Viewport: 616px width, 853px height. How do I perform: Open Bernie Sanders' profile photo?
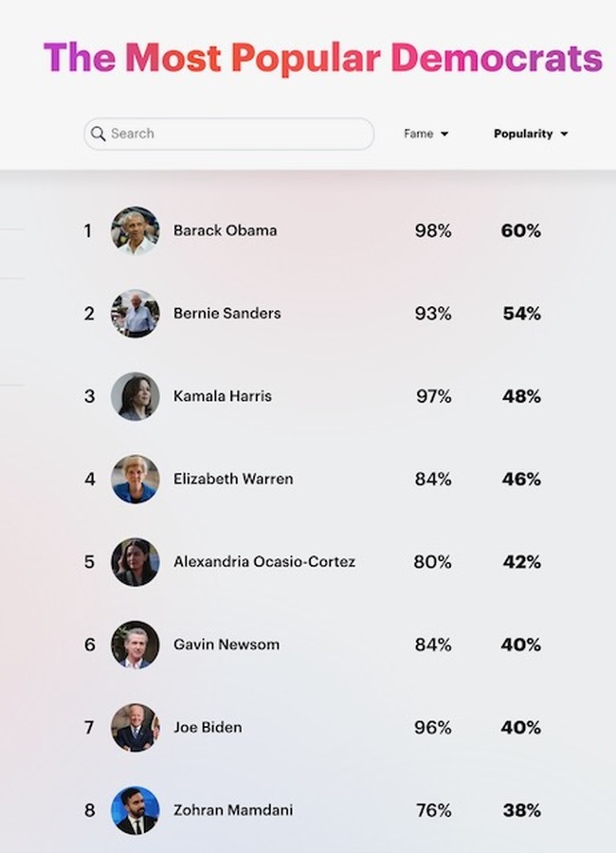pos(135,313)
